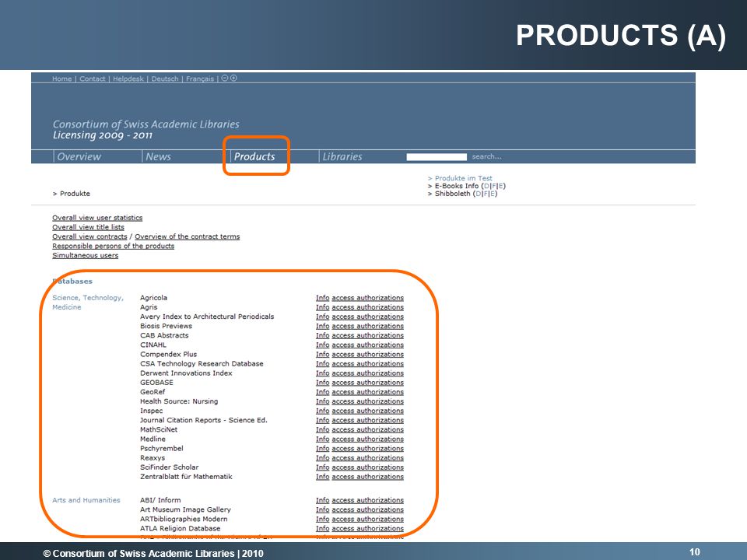Click Info link for Biosis Previews
This screenshot has height=560, width=747.
322,326
